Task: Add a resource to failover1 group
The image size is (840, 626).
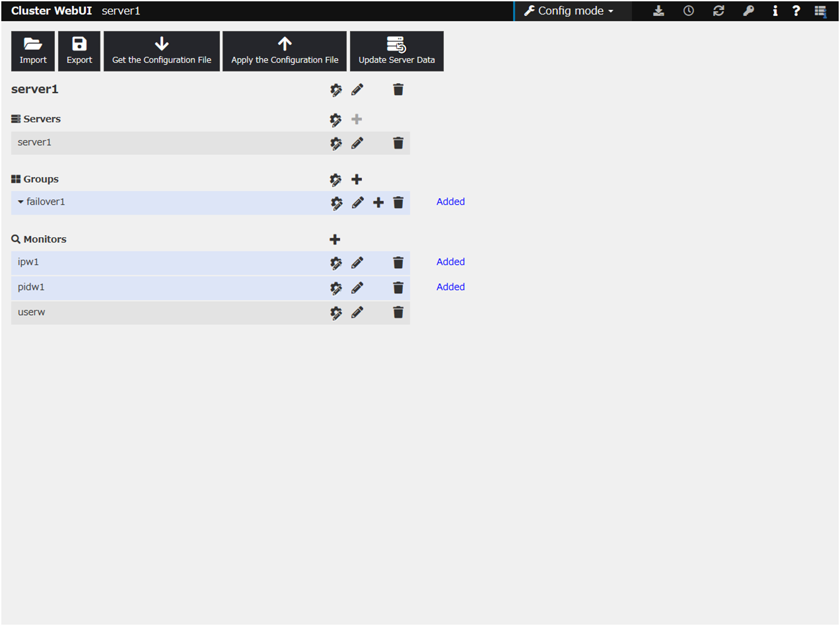Action: [x=378, y=203]
